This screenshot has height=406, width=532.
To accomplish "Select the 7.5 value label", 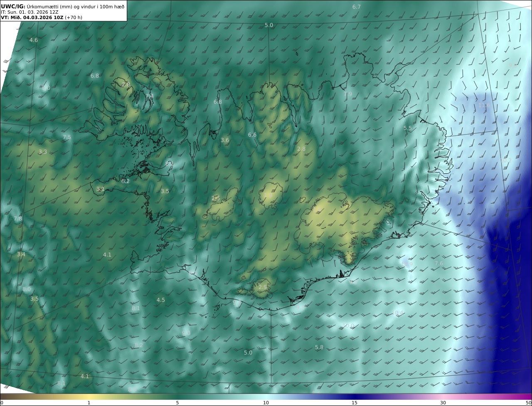I will (67, 137).
